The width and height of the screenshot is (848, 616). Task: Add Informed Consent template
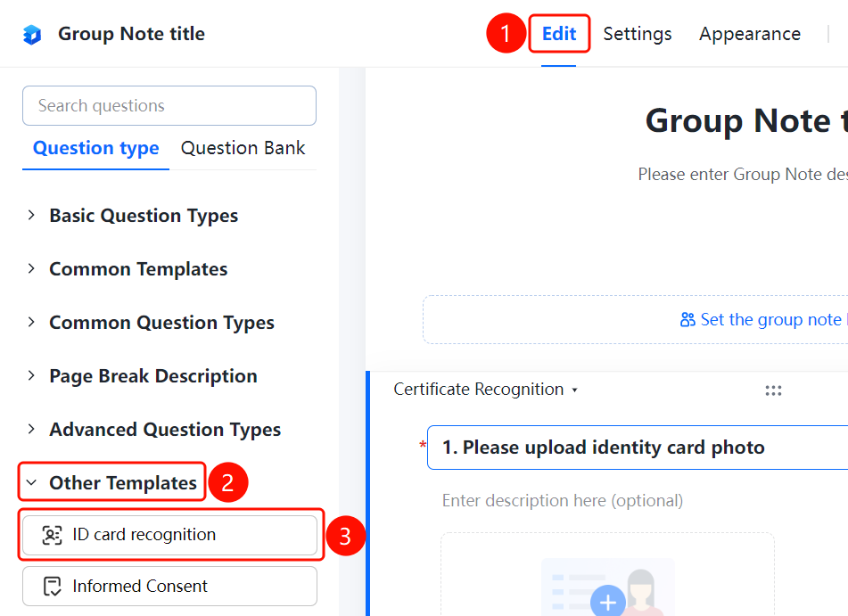coord(169,587)
